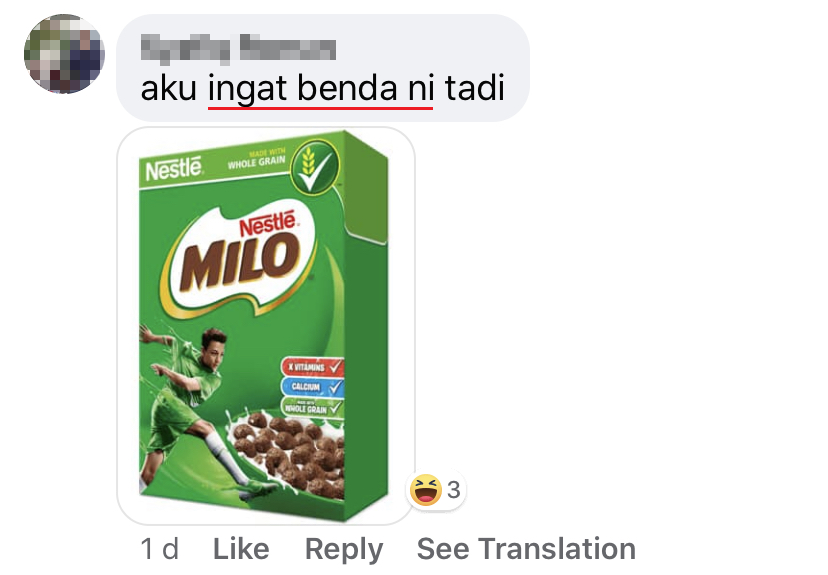Open the Milo cereal box image attachment
The width and height of the screenshot is (828, 575).
266,326
